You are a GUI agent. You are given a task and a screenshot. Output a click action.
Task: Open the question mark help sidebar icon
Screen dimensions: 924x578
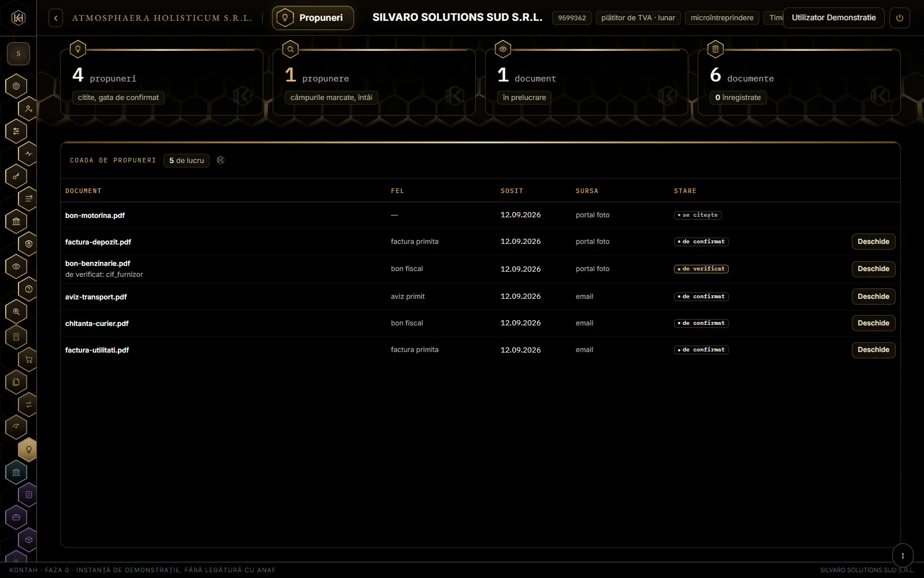29,289
